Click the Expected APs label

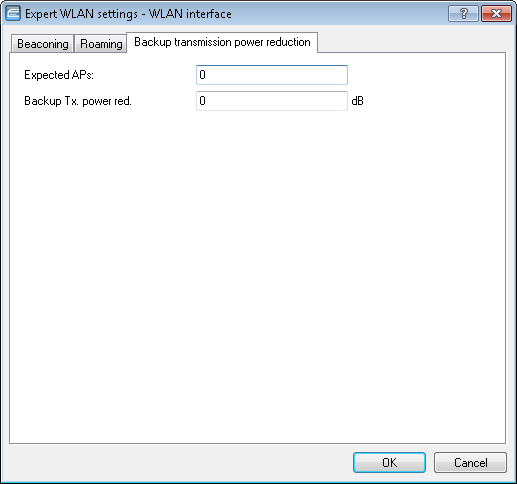click(59, 75)
